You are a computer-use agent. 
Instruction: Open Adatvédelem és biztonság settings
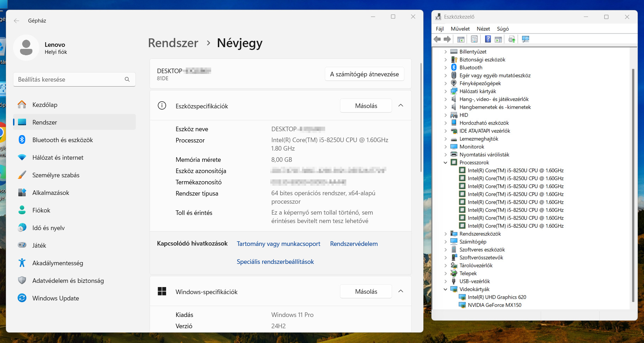[74, 280]
